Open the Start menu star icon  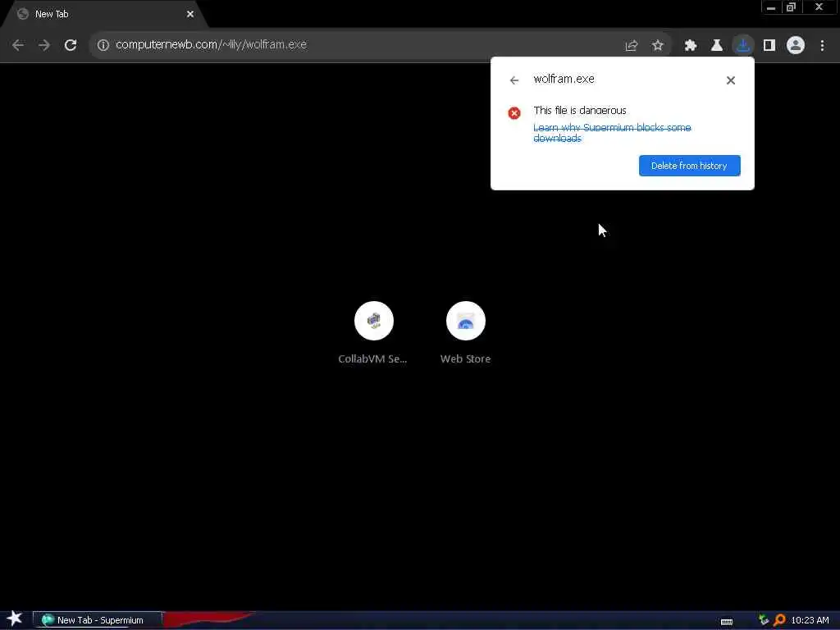tap(14, 619)
